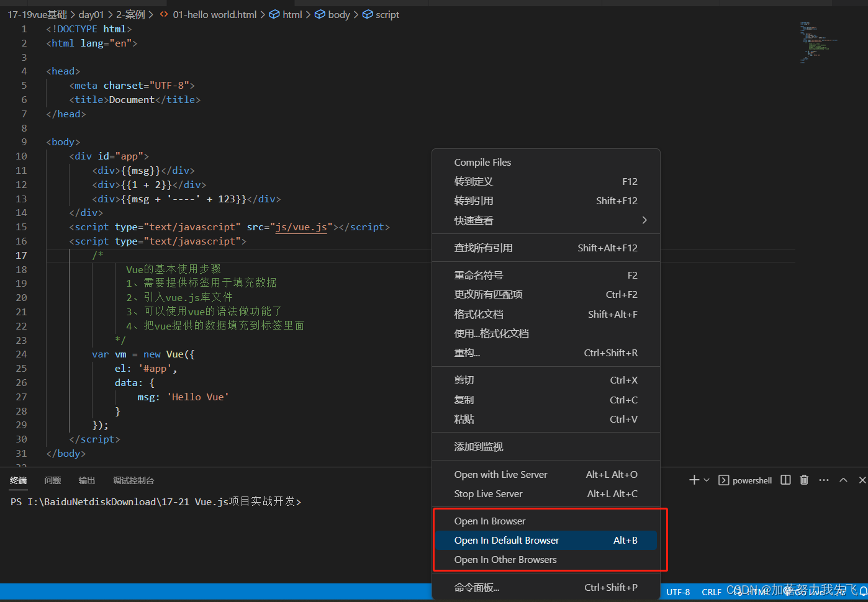The image size is (868, 602).
Task: Switch to the 问题 panel tab
Action: click(53, 480)
